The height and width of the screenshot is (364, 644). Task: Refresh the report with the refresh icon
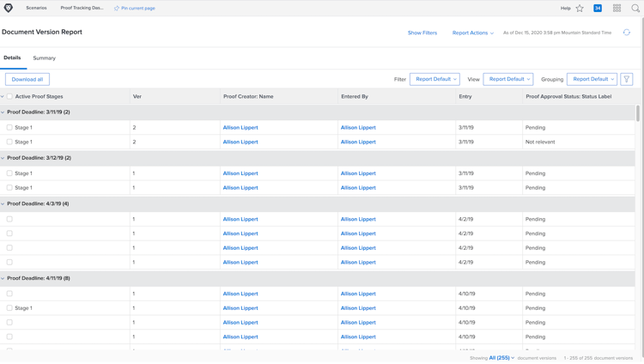pos(627,33)
